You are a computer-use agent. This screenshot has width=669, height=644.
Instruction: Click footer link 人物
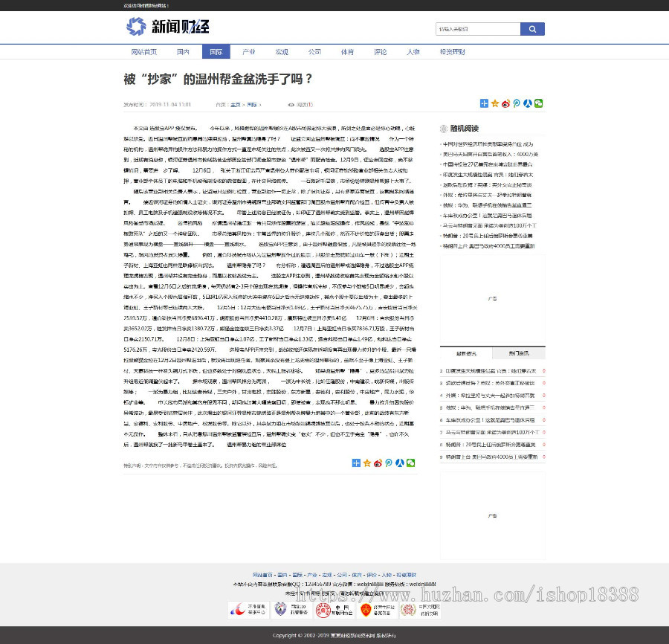coord(387,575)
